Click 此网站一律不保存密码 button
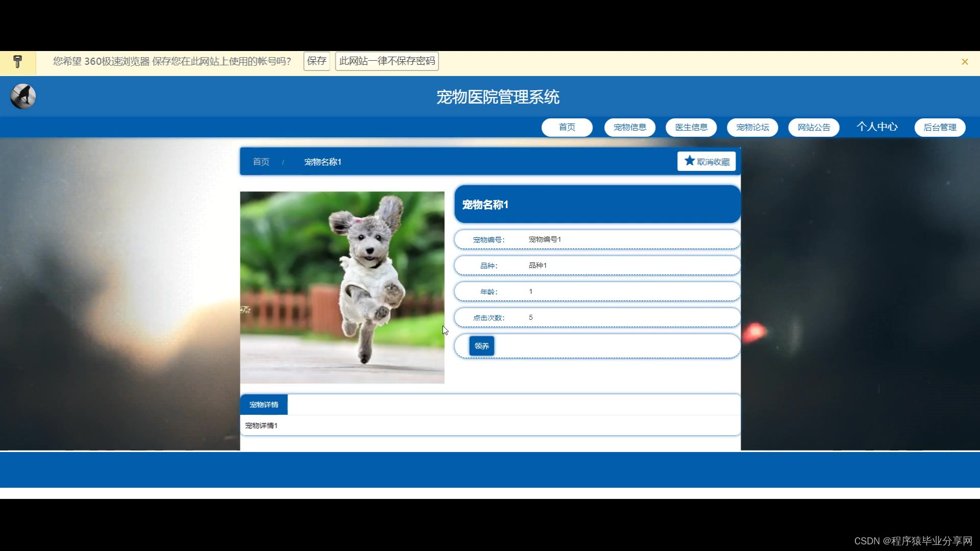Screen dimensions: 980x551 (x=387, y=61)
